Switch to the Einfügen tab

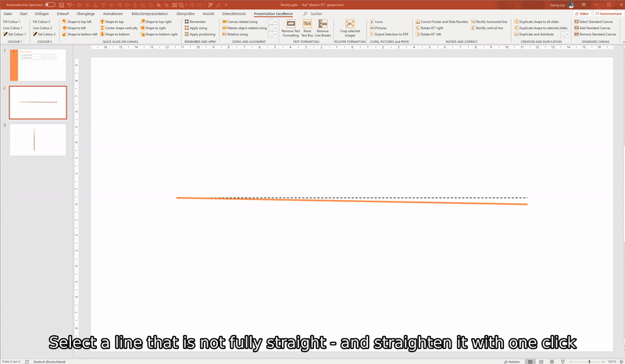click(x=42, y=13)
